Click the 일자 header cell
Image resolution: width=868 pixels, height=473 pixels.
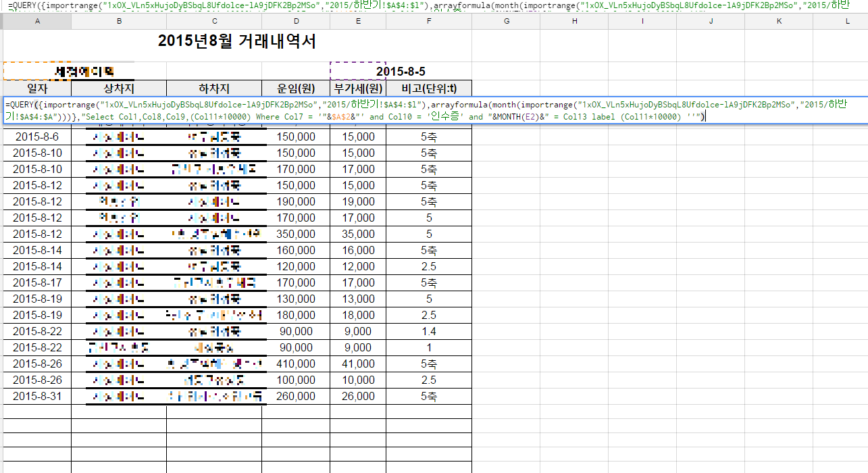(37, 89)
